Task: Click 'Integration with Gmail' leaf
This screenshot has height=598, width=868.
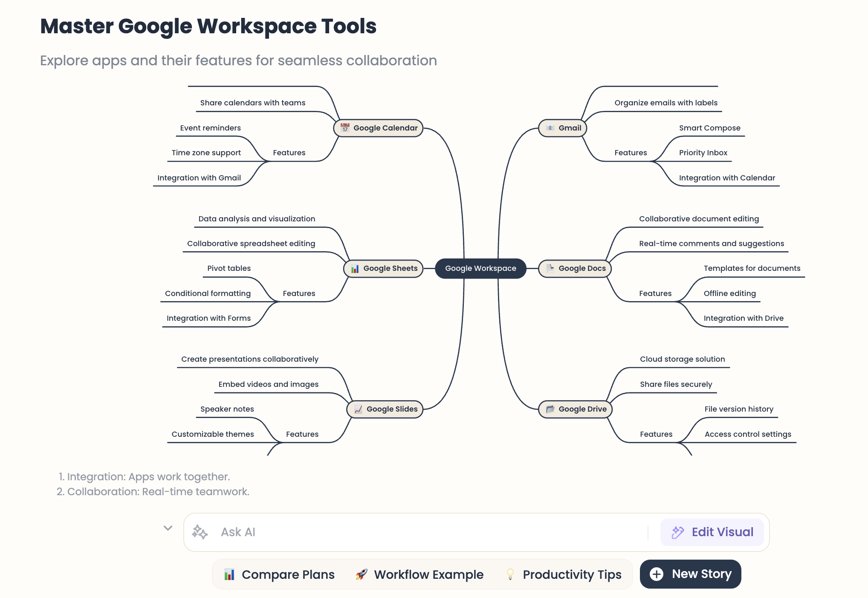Action: pyautogui.click(x=199, y=178)
